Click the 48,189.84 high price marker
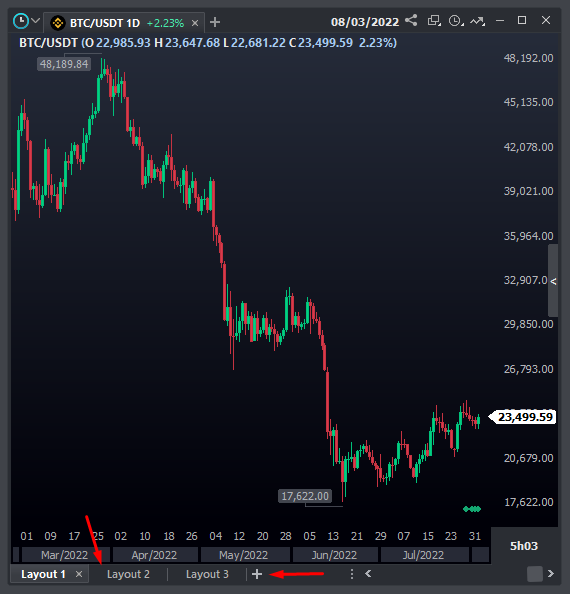Viewport: 570px width, 594px height. [x=64, y=64]
